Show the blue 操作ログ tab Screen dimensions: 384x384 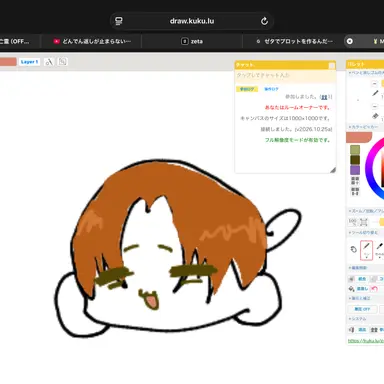(x=271, y=89)
